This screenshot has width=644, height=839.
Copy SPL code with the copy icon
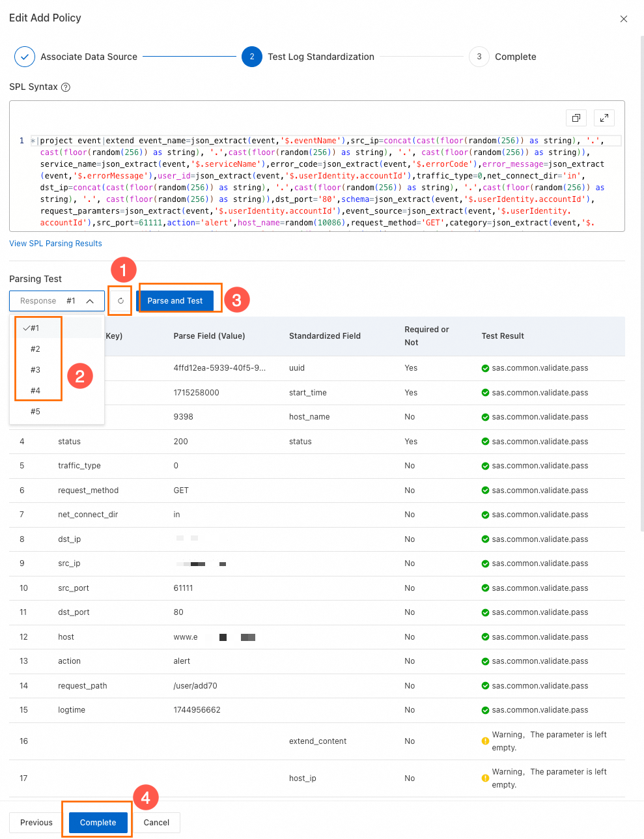pyautogui.click(x=576, y=118)
